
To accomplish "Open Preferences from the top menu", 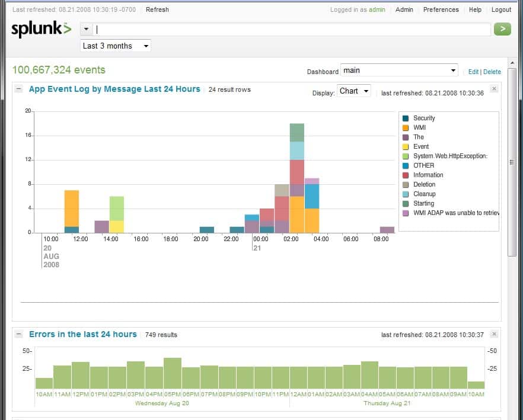I will point(441,9).
